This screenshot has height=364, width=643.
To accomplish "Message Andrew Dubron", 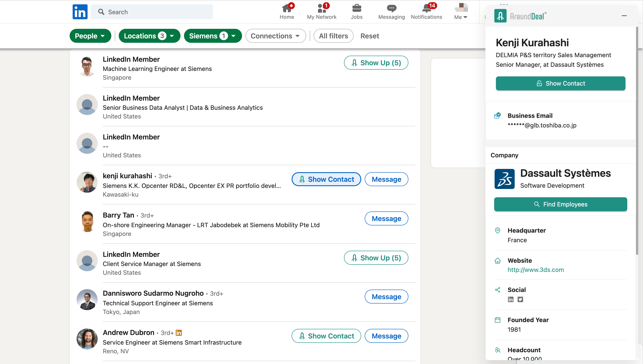I will 386,336.
